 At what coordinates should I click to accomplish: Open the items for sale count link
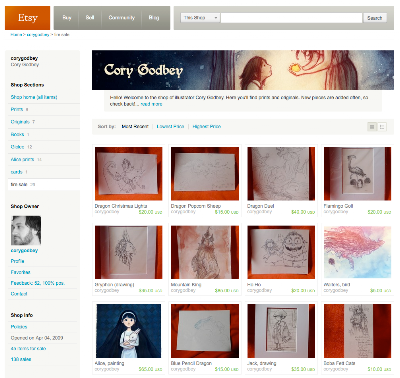[28, 349]
